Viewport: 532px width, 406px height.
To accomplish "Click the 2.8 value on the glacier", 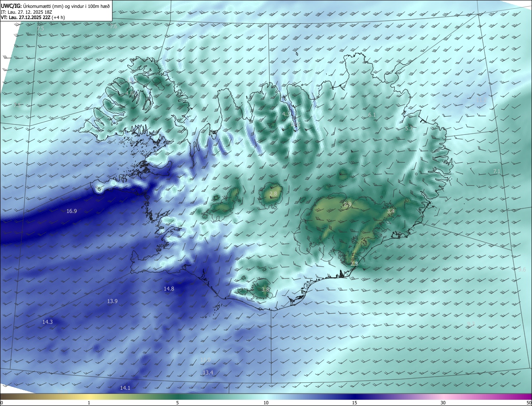I will [x=273, y=194].
